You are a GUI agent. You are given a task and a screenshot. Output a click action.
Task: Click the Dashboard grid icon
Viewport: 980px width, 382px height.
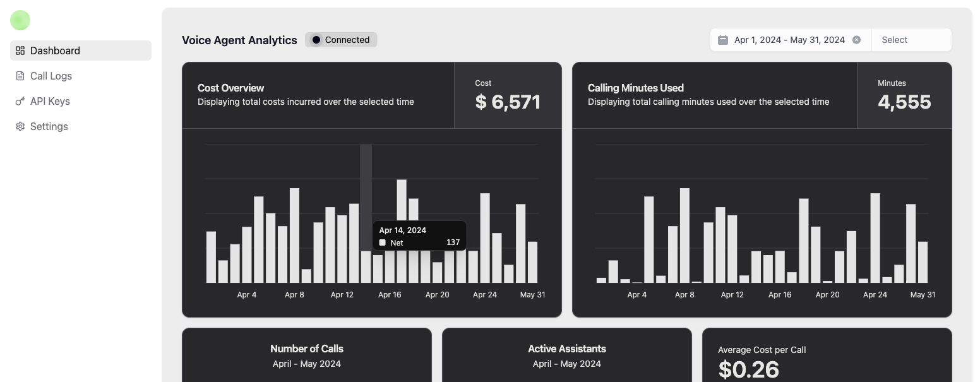pos(20,51)
